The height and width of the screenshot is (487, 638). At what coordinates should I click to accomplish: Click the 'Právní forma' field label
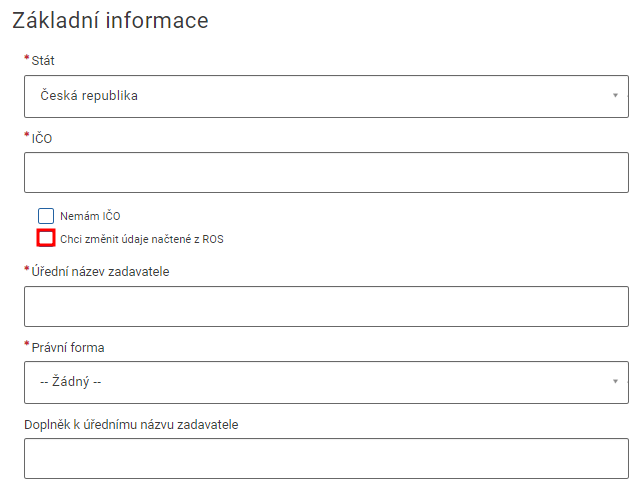pyautogui.click(x=68, y=347)
